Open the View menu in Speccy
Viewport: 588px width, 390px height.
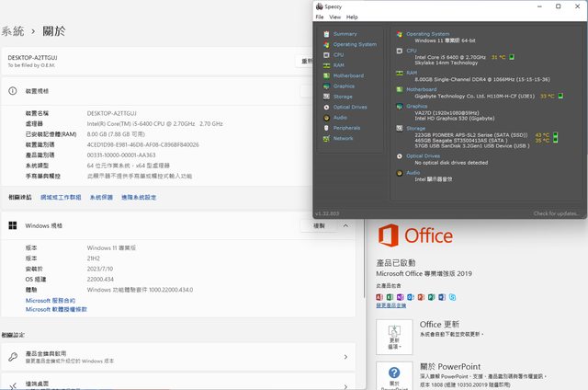click(334, 17)
